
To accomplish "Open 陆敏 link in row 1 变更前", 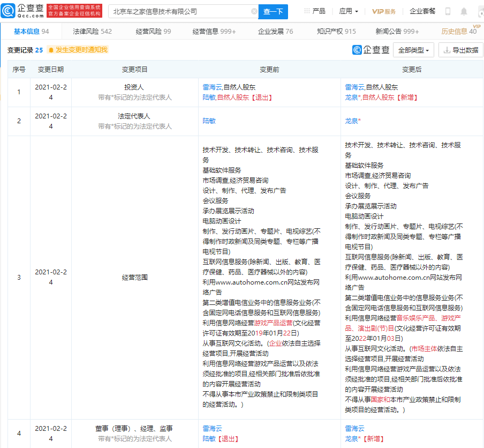I will [209, 98].
